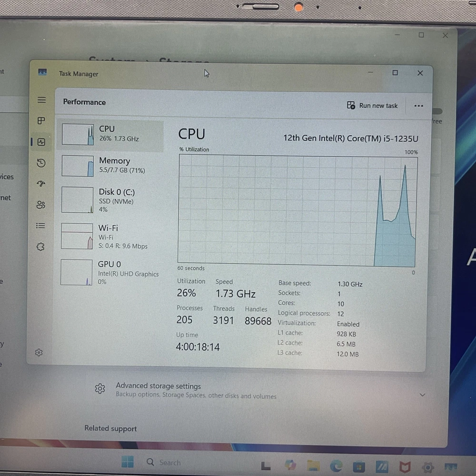Click the Run new task button
The image size is (476, 476).
pyautogui.click(x=372, y=106)
